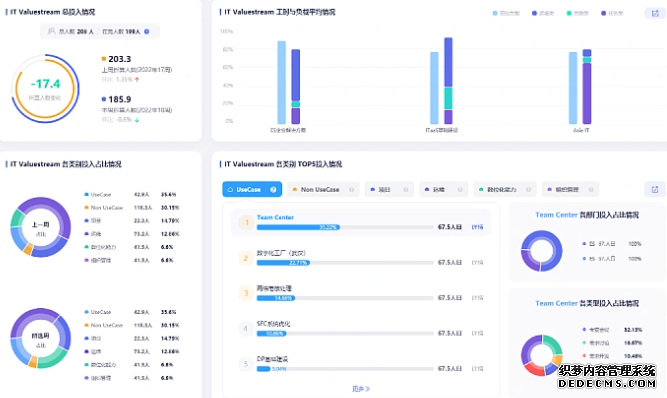Click 32.13% in the Team Center type legend
This screenshot has width=667, height=398.
[x=633, y=330]
